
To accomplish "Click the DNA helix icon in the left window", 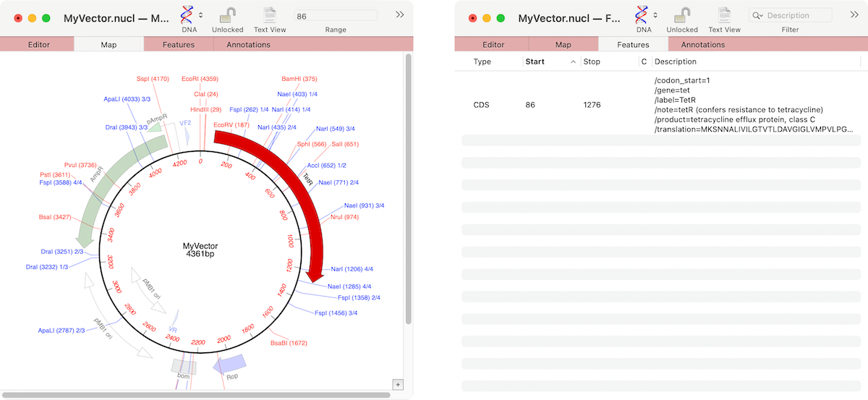I will click(187, 14).
